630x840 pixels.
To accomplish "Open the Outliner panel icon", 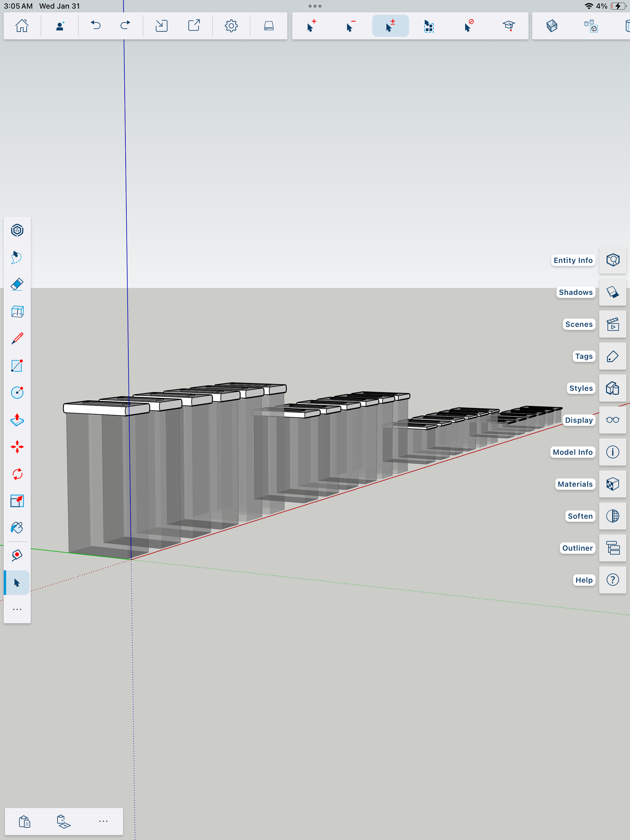I will 612,548.
